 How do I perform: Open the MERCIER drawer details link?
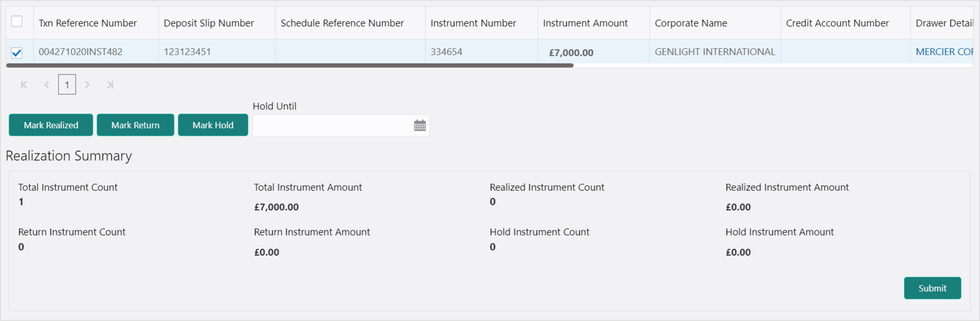(x=945, y=52)
